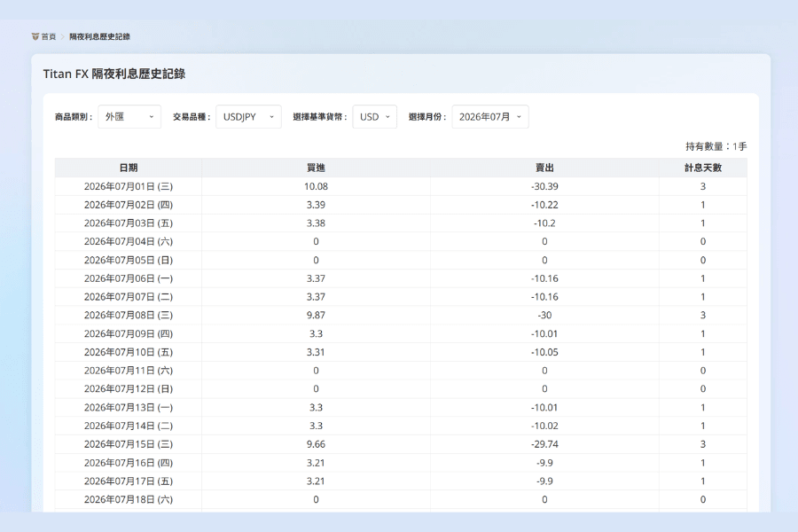Select the 2026年07月17日 (五) date cell

coord(129,481)
